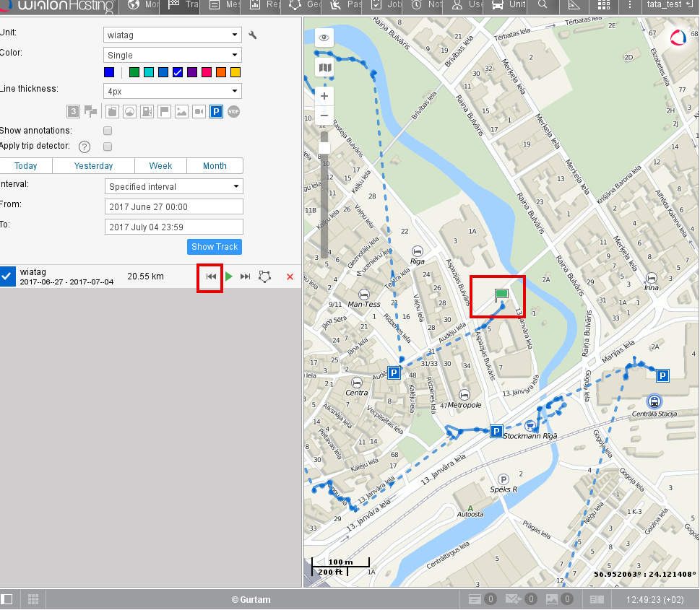The width and height of the screenshot is (700, 610).
Task: Click the From date input field
Action: [173, 206]
